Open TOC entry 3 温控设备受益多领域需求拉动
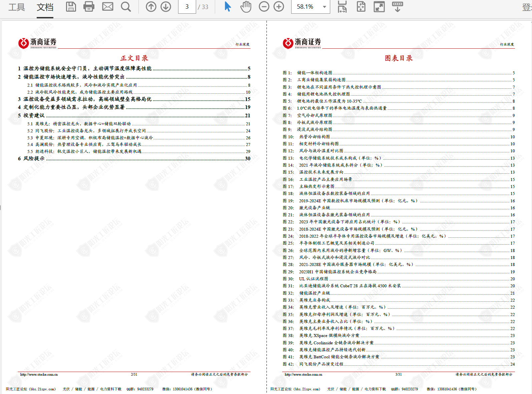The height and width of the screenshot is (394, 532). tap(134, 99)
